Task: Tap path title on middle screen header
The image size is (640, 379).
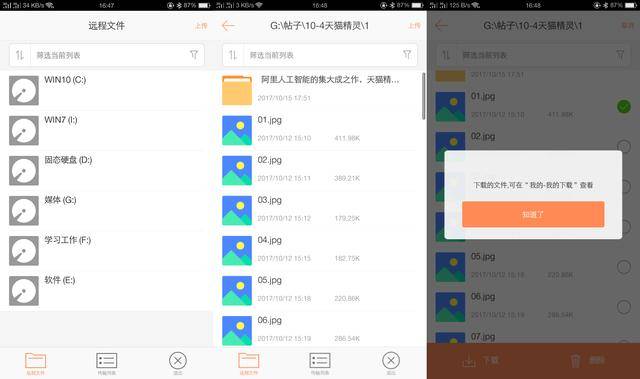Action: click(x=320, y=26)
